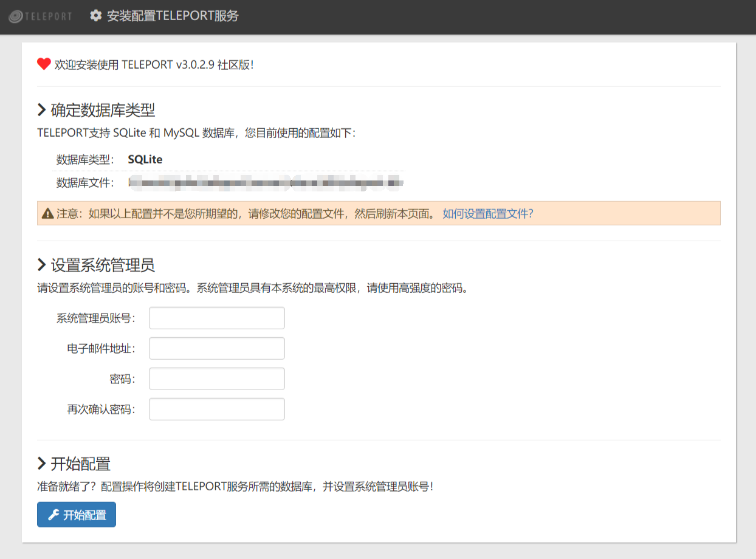Click the blurred database file path
The height and width of the screenshot is (559, 756).
point(266,182)
